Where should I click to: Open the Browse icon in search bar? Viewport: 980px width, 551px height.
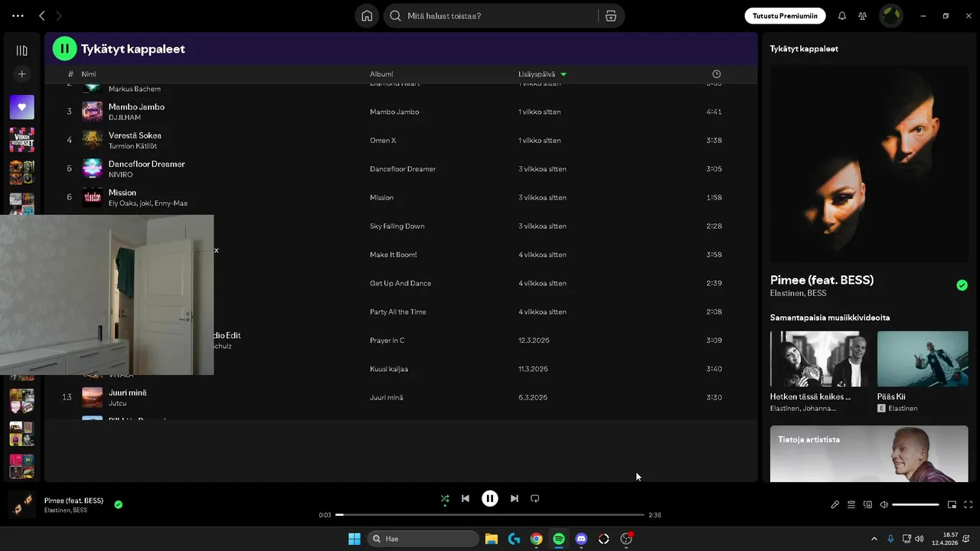(x=610, y=16)
